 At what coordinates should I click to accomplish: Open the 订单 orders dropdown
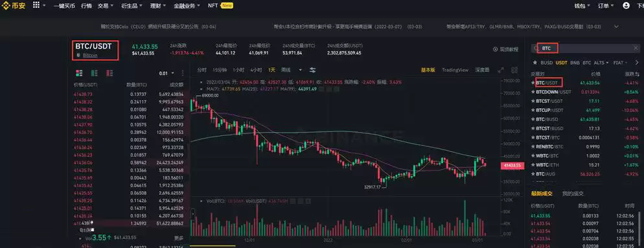click(x=606, y=6)
